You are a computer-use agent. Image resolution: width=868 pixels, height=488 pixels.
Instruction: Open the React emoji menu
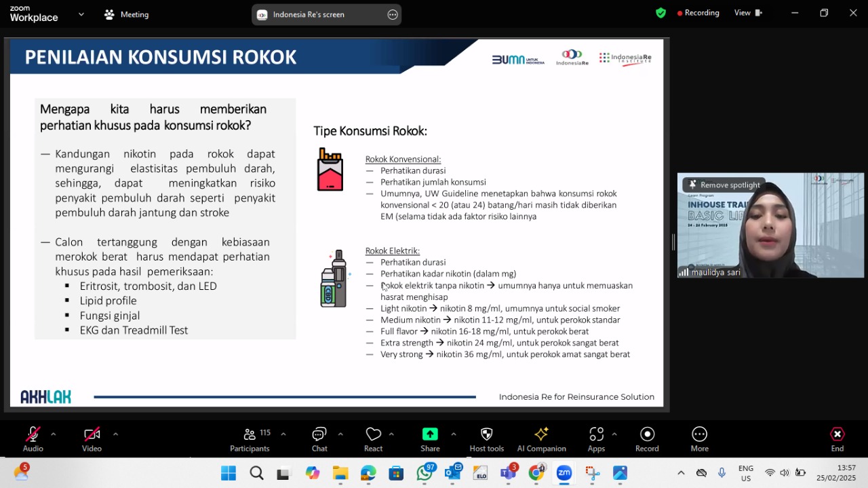click(373, 438)
